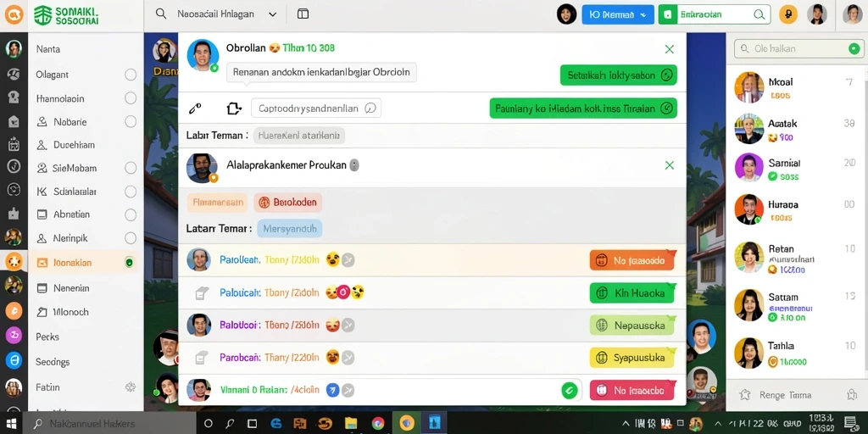The height and width of the screenshot is (434, 868).
Task: Click the green check circle in Vlanani row
Action: pyautogui.click(x=569, y=390)
